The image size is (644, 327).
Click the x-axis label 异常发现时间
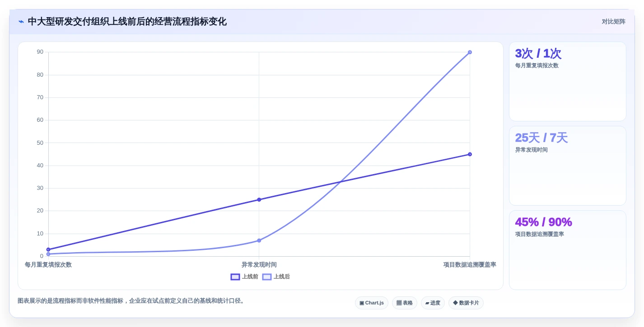click(259, 265)
